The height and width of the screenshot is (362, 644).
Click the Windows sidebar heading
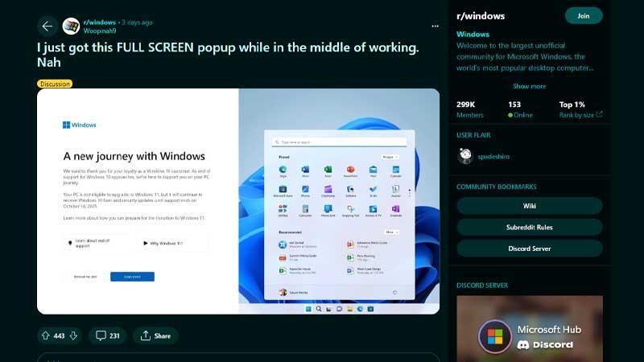[x=473, y=35]
